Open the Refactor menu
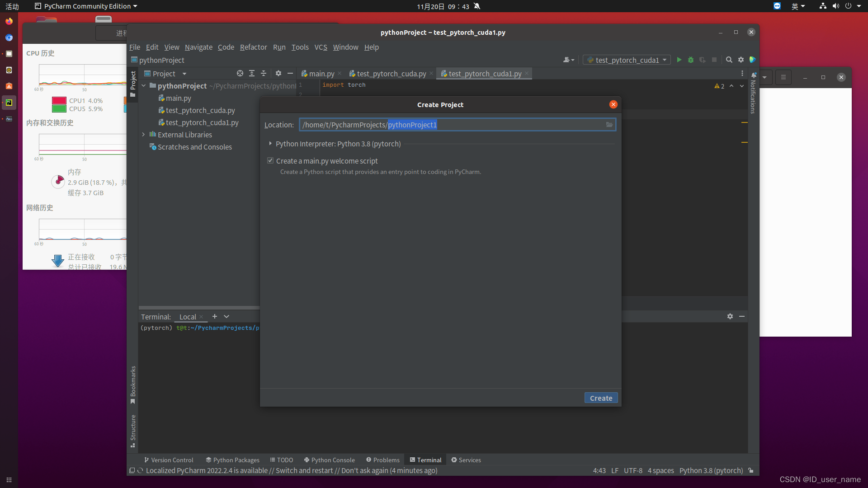This screenshot has height=488, width=868. [x=253, y=47]
